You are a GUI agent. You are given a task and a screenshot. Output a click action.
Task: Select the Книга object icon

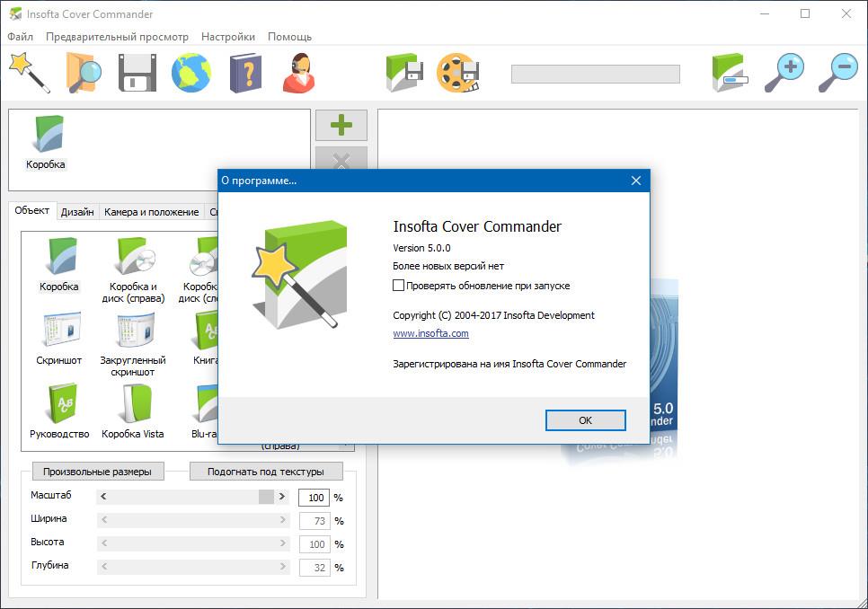click(x=206, y=338)
